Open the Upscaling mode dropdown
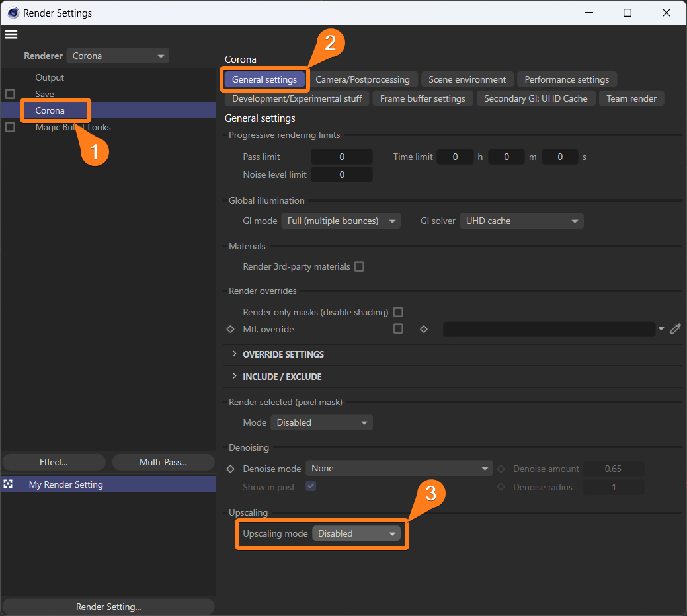The image size is (687, 616). click(x=356, y=533)
